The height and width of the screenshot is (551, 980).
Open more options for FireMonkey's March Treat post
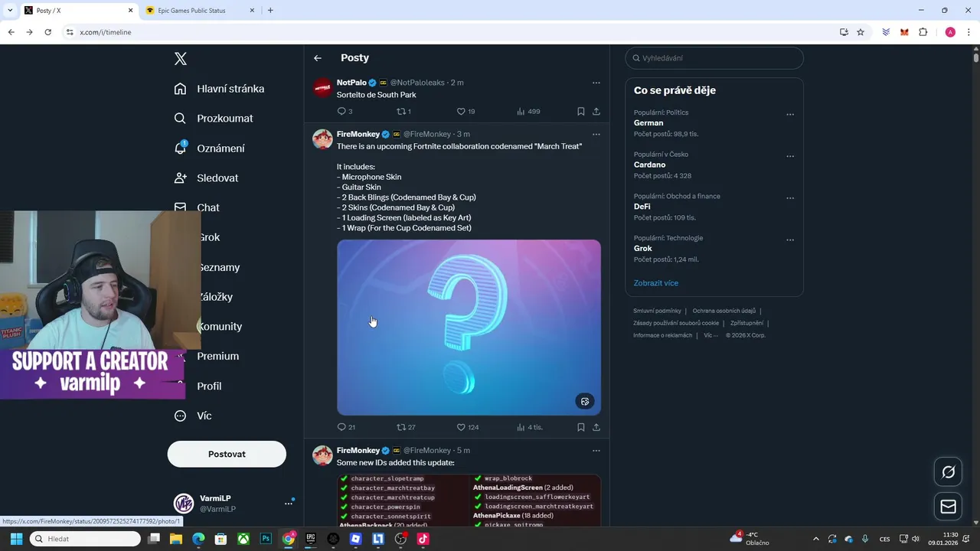pyautogui.click(x=596, y=135)
